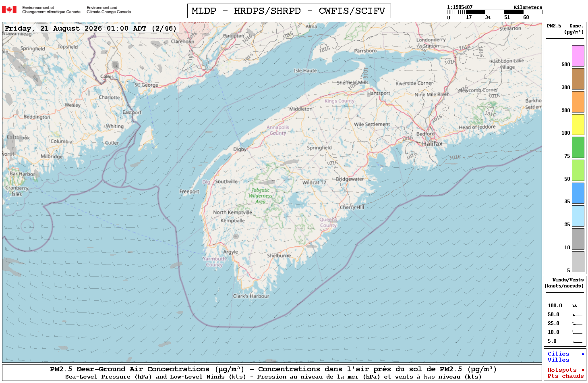Click the 10.0 knots wind barb icon

click(577, 332)
